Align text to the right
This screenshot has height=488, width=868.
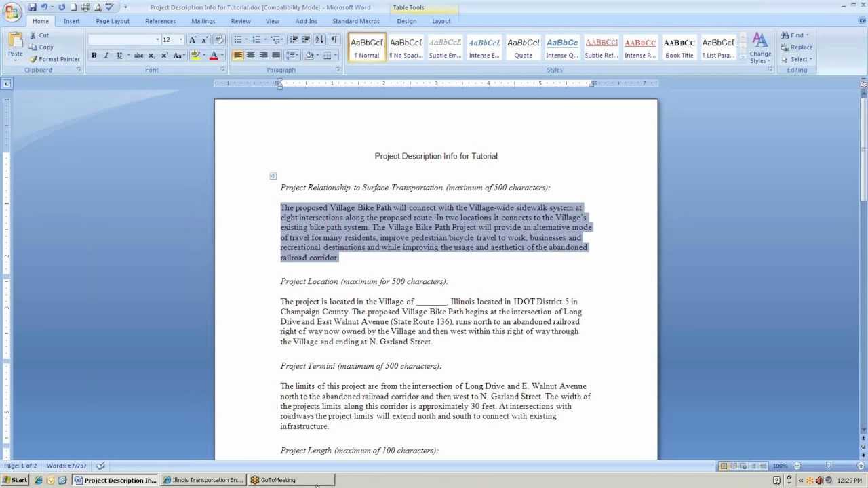(263, 56)
